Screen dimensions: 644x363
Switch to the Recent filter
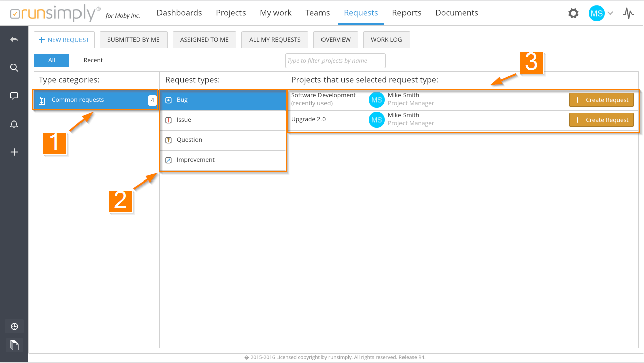(x=93, y=60)
